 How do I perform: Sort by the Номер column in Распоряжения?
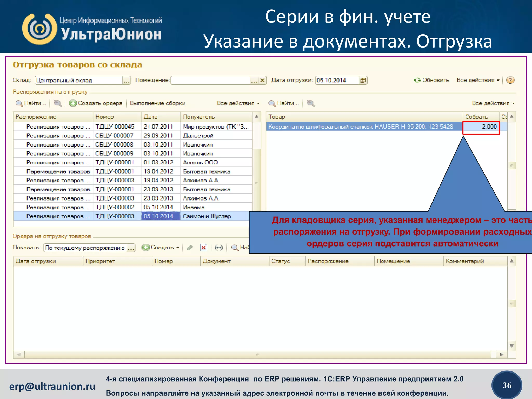pos(117,117)
